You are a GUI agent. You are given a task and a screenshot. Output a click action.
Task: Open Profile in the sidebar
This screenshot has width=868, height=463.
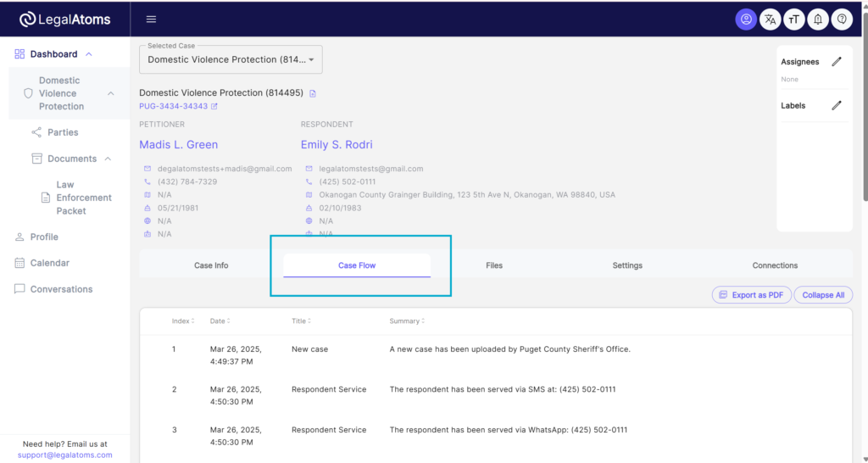tap(44, 237)
